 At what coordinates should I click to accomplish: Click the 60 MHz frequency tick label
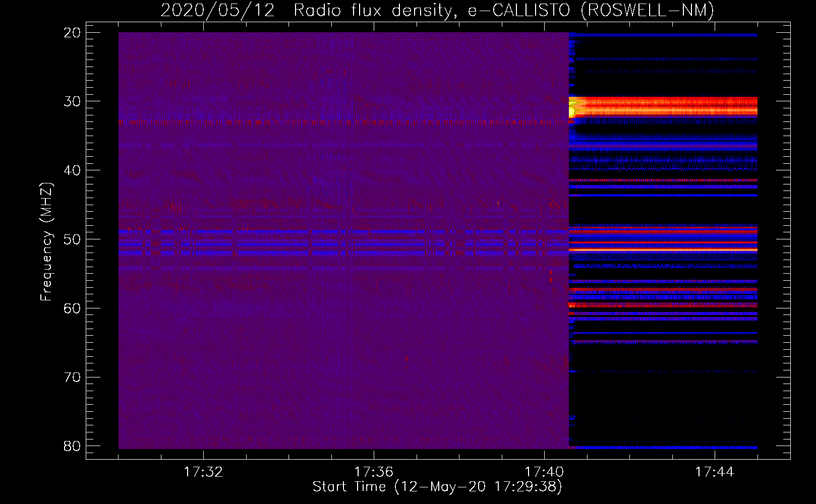pos(73,308)
